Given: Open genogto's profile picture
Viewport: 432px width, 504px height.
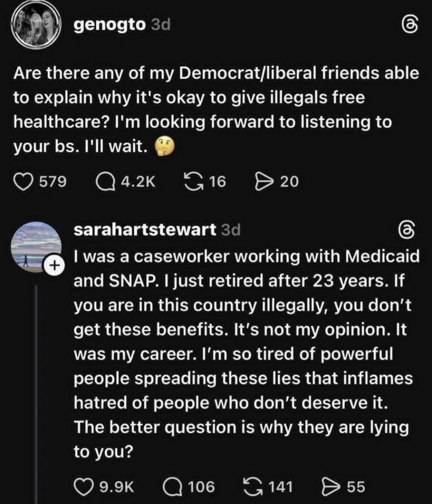Looking at the screenshot, I should pos(35,25).
